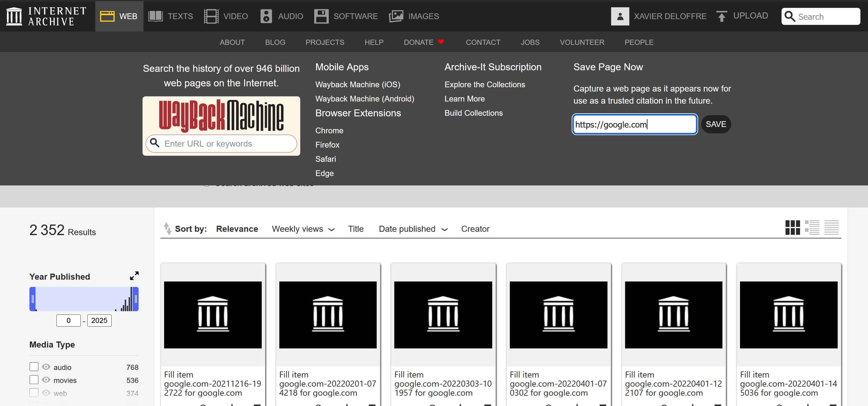Screen dimensions: 868x406
Task: Open the About menu item
Action: 232,42
